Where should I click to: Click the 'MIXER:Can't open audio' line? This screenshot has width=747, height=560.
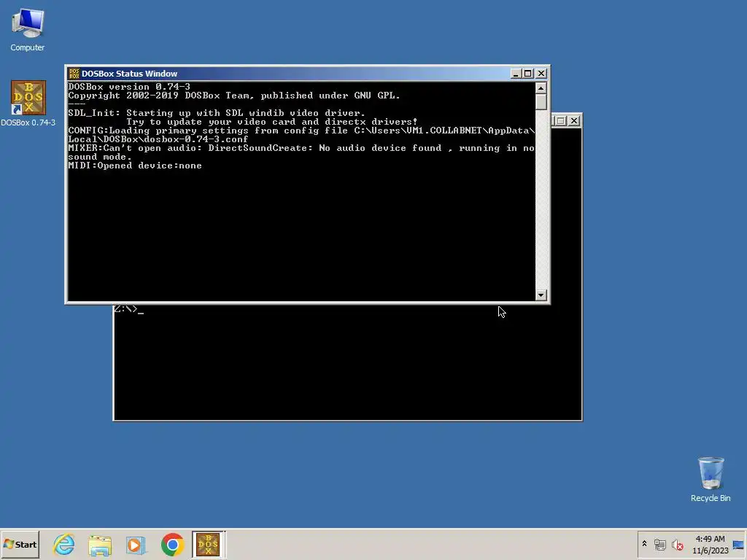click(x=301, y=152)
